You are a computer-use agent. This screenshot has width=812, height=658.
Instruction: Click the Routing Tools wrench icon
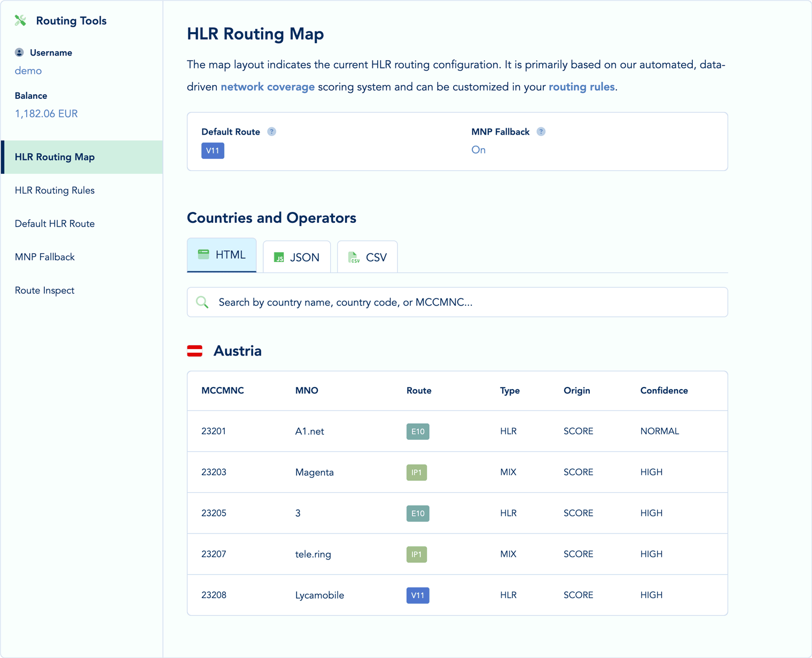[x=20, y=20]
